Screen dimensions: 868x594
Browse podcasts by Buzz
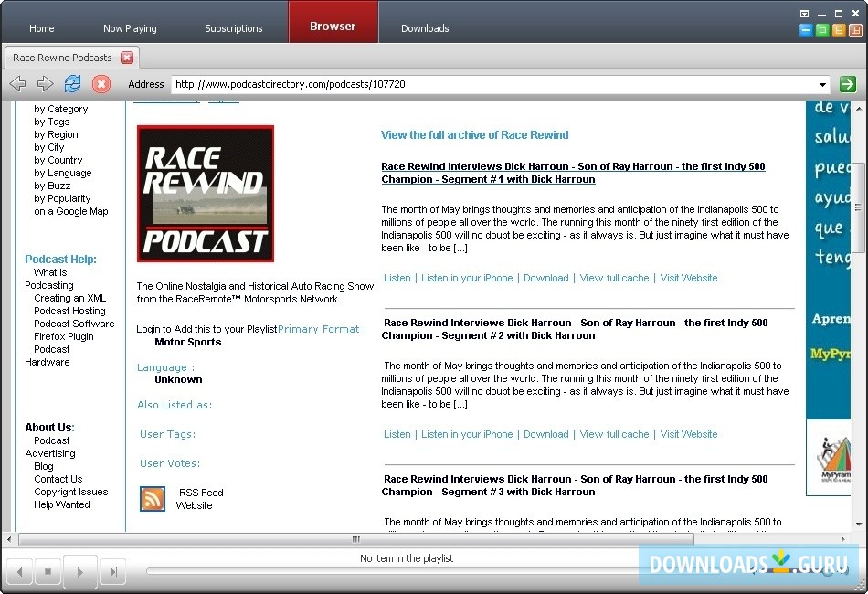pos(52,186)
